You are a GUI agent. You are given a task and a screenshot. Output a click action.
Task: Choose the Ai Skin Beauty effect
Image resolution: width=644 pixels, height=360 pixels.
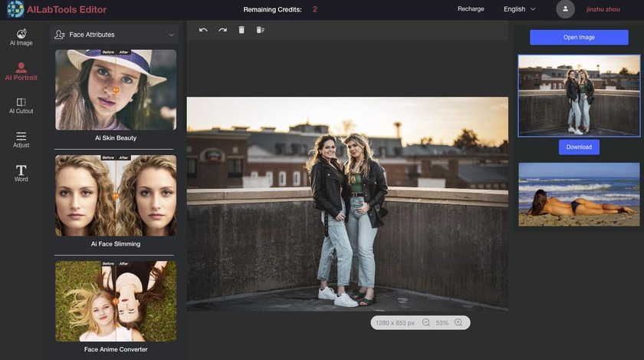(x=116, y=90)
